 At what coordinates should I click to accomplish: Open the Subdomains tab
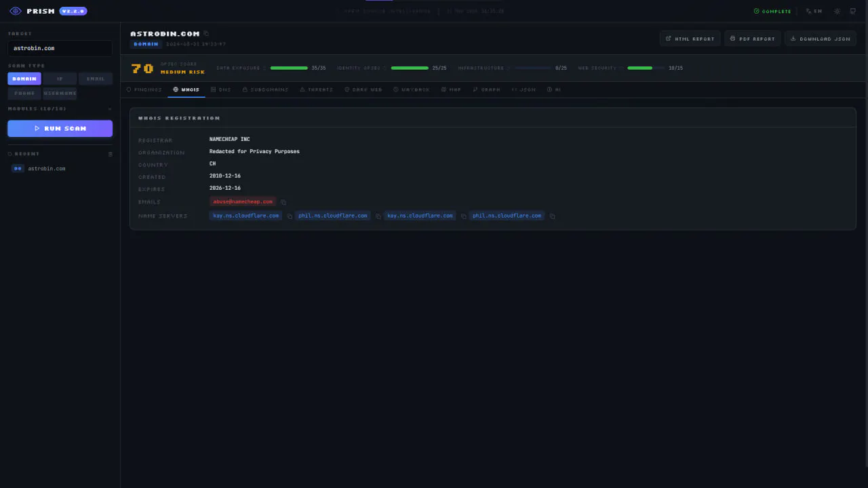[x=266, y=89]
